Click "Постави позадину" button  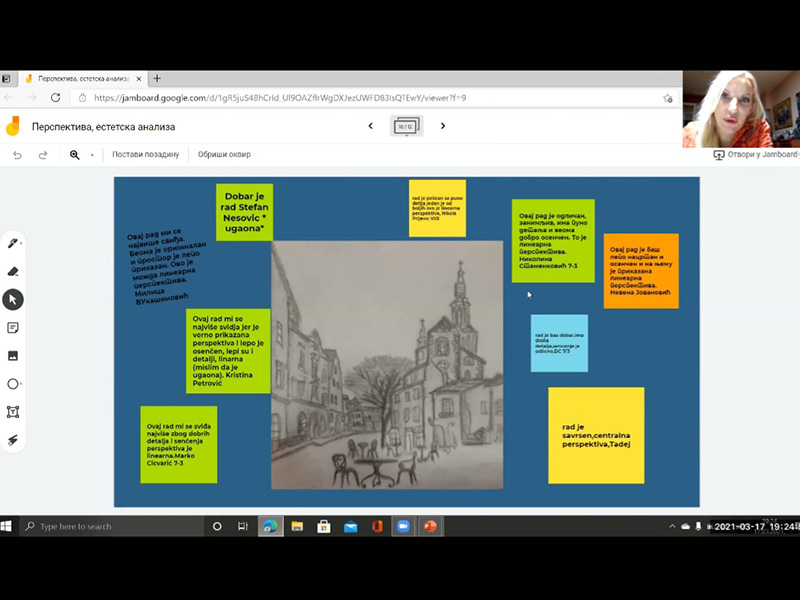145,154
